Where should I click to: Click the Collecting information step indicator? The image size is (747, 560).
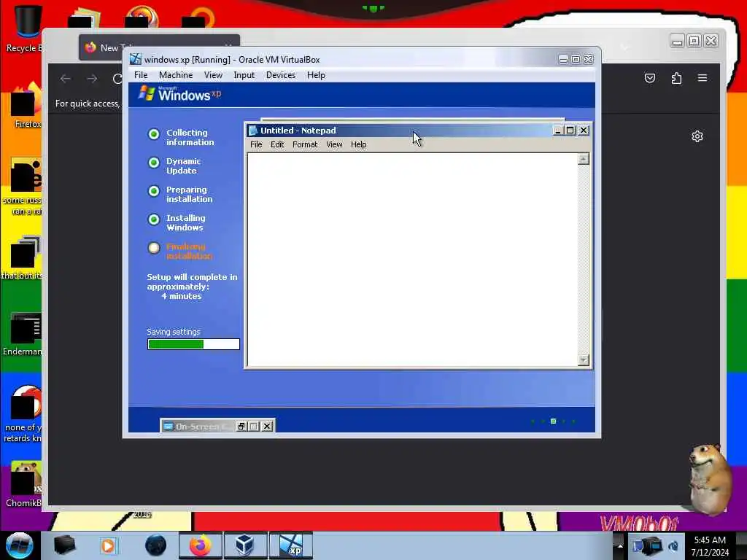[153, 134]
